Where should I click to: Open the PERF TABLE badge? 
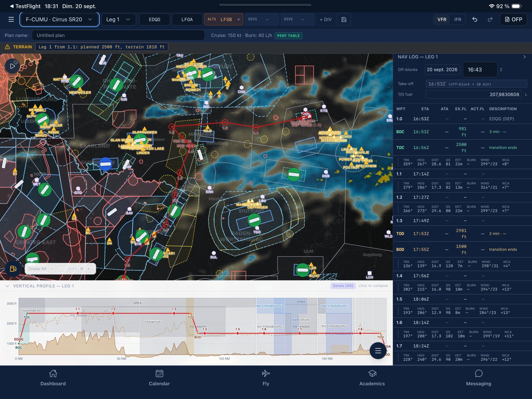[288, 36]
